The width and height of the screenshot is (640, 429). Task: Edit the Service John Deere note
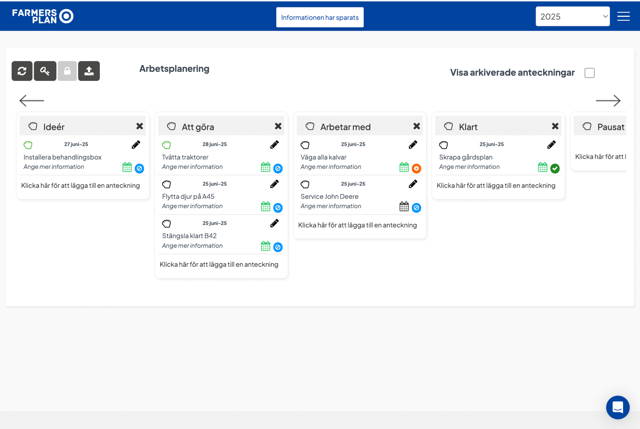(x=412, y=184)
